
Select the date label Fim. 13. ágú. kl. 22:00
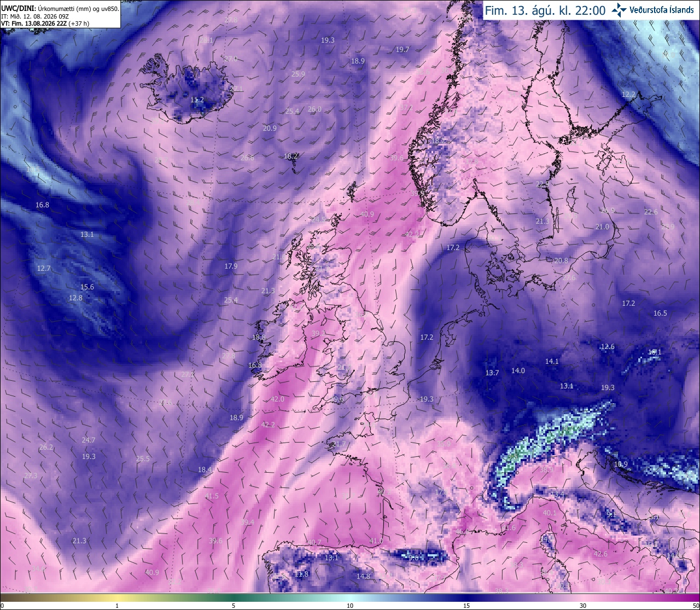pyautogui.click(x=545, y=10)
